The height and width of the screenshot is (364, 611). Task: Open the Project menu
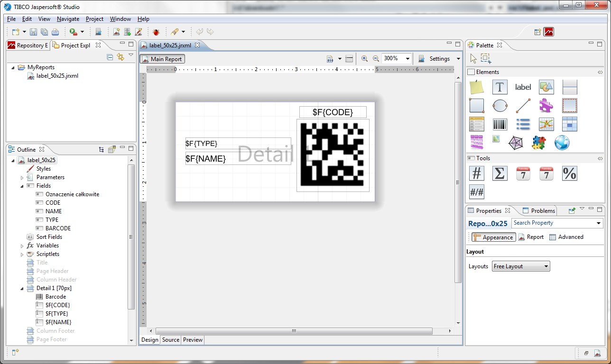(x=94, y=19)
